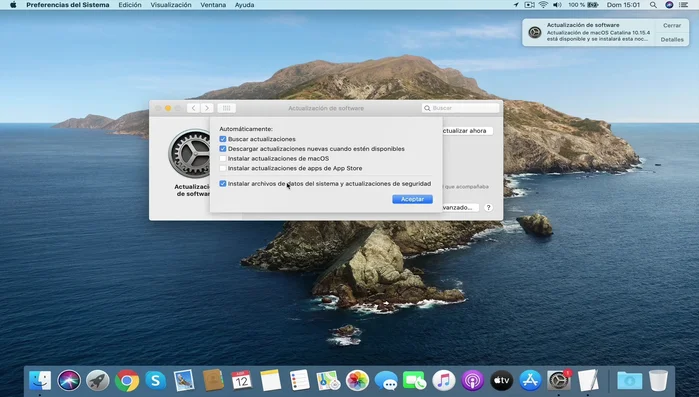Viewport: 699px width, 397px height.
Task: Click the clock Dom 15:01
Action: (623, 5)
